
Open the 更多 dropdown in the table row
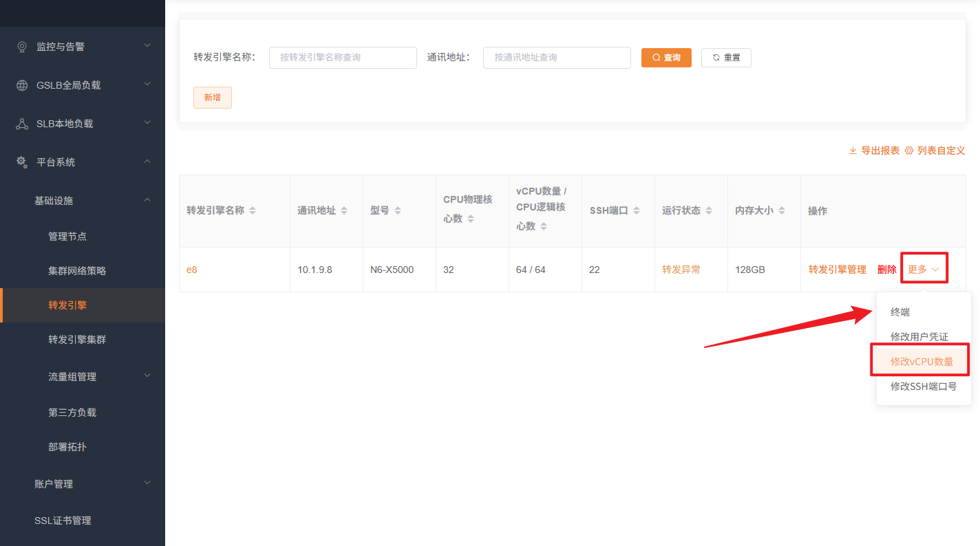pyautogui.click(x=923, y=269)
